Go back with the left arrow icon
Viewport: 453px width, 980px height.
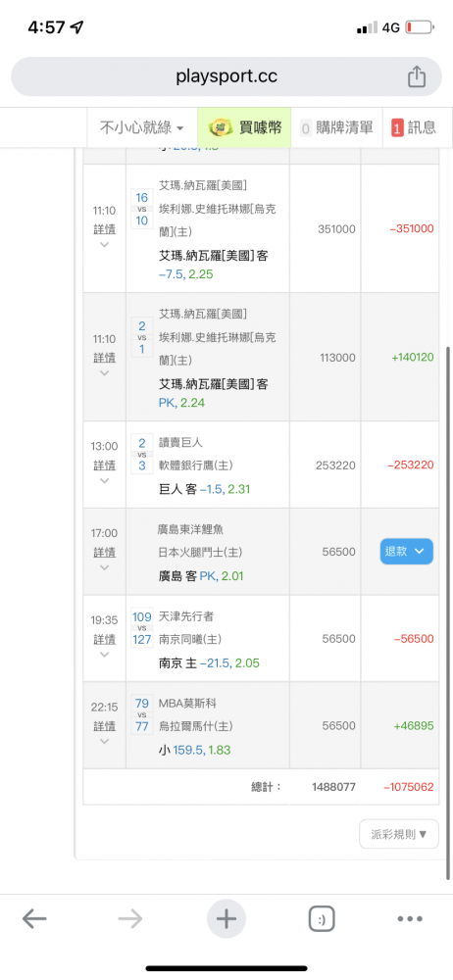pos(34,918)
